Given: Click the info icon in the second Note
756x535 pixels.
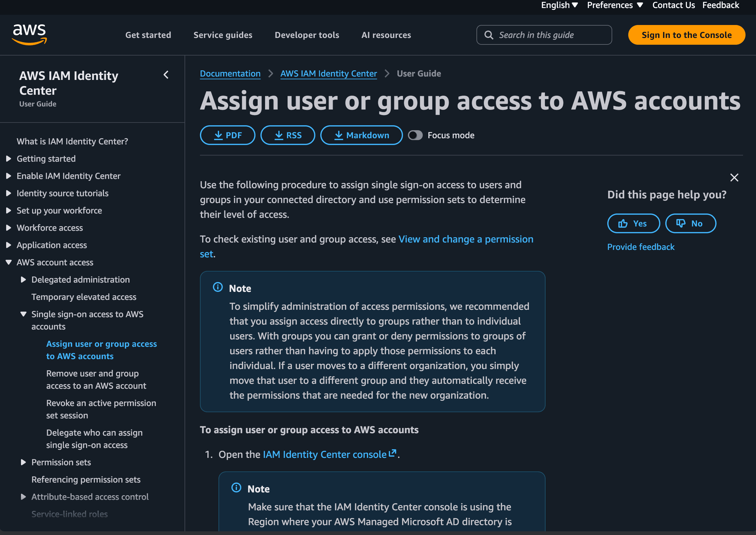Looking at the screenshot, I should coord(236,488).
